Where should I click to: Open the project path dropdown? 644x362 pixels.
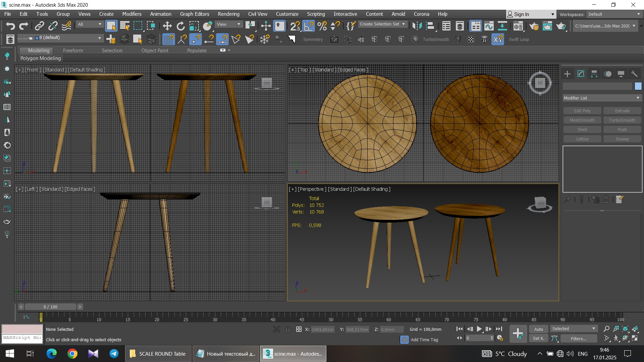coord(605,26)
